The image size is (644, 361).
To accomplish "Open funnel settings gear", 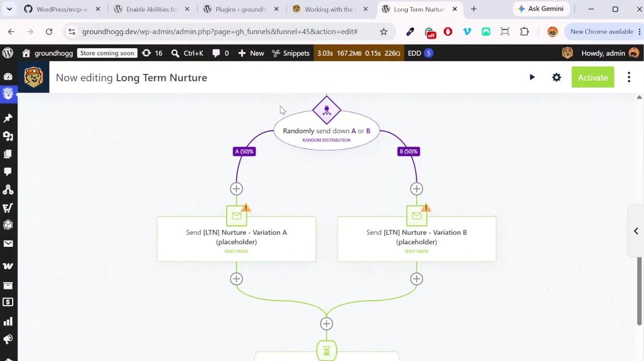I will 557,77.
